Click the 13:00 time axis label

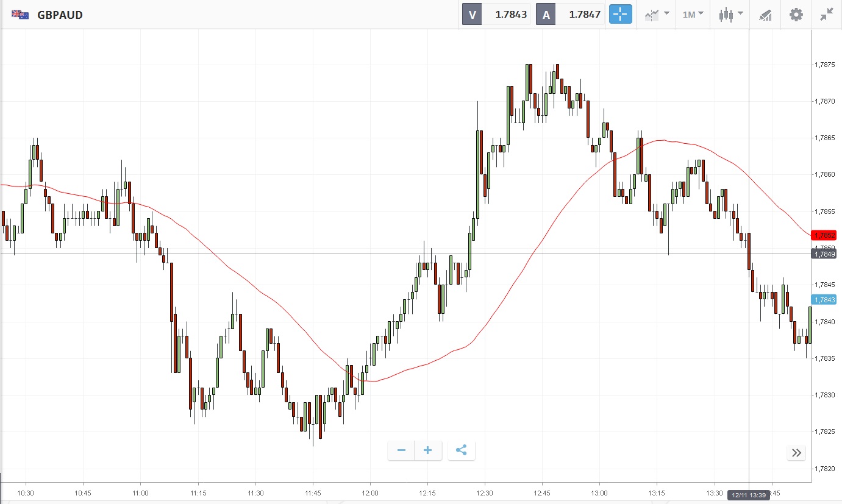pyautogui.click(x=599, y=492)
